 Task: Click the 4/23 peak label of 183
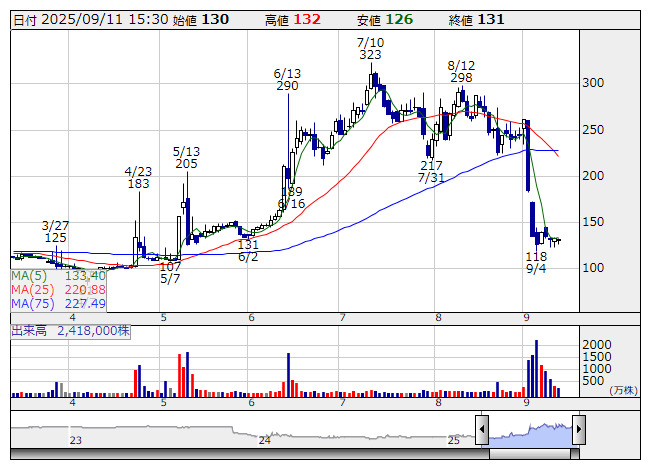(138, 177)
